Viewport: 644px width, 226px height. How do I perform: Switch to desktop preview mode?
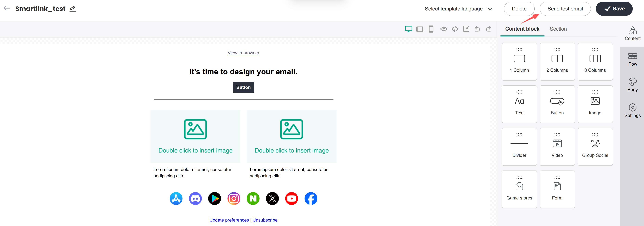408,29
